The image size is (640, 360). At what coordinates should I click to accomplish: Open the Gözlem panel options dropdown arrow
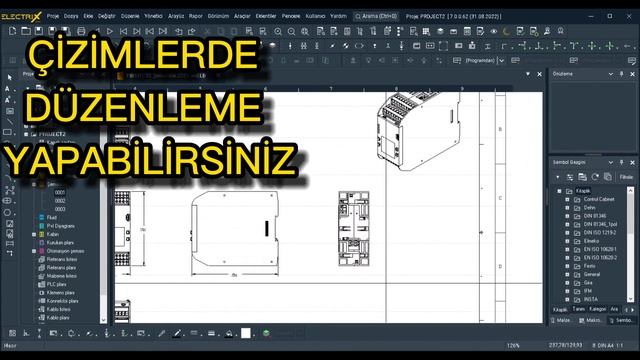[611, 74]
